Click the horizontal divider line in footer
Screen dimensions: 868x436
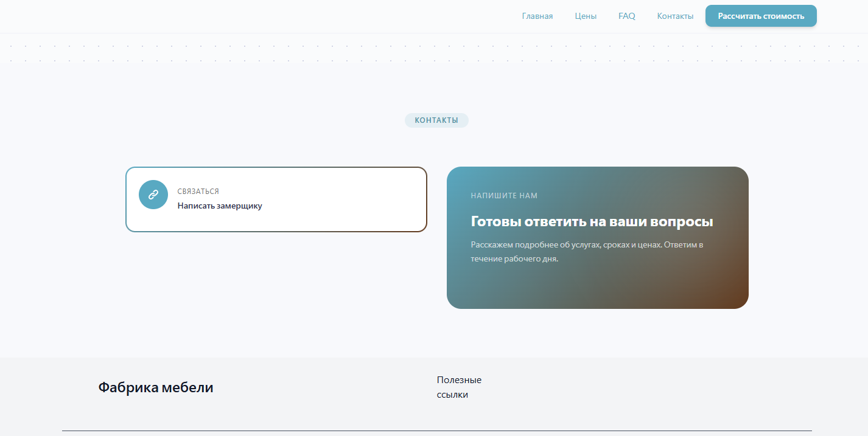(436, 431)
